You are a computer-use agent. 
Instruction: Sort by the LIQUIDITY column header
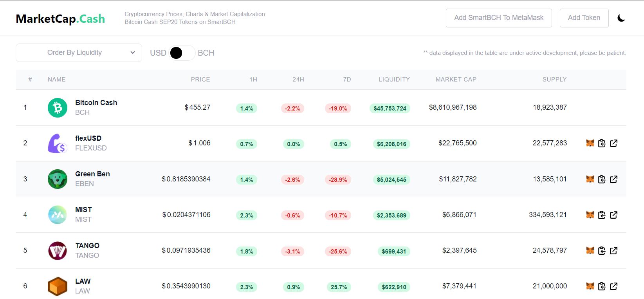point(394,80)
